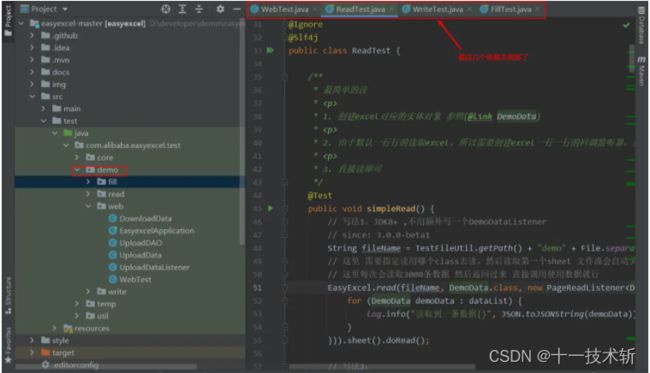Open the EasyexcelApplication class icon
This screenshot has width=650, height=373.
pos(112,230)
